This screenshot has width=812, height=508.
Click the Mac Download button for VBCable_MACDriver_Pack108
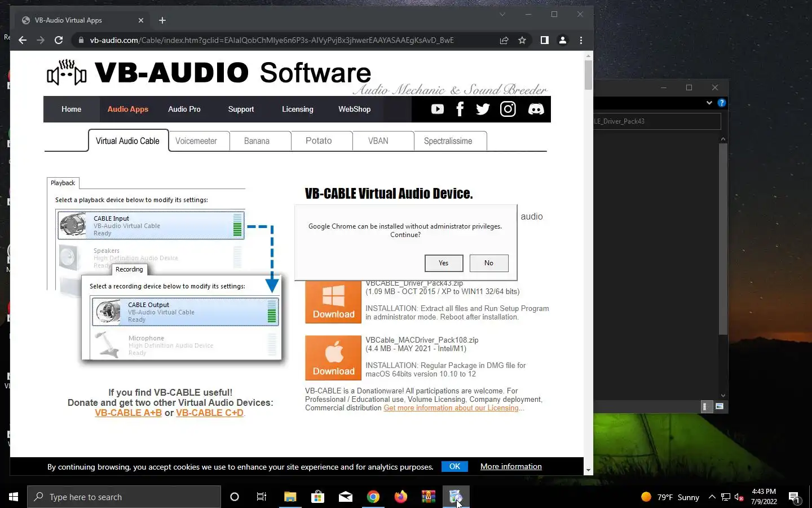333,358
